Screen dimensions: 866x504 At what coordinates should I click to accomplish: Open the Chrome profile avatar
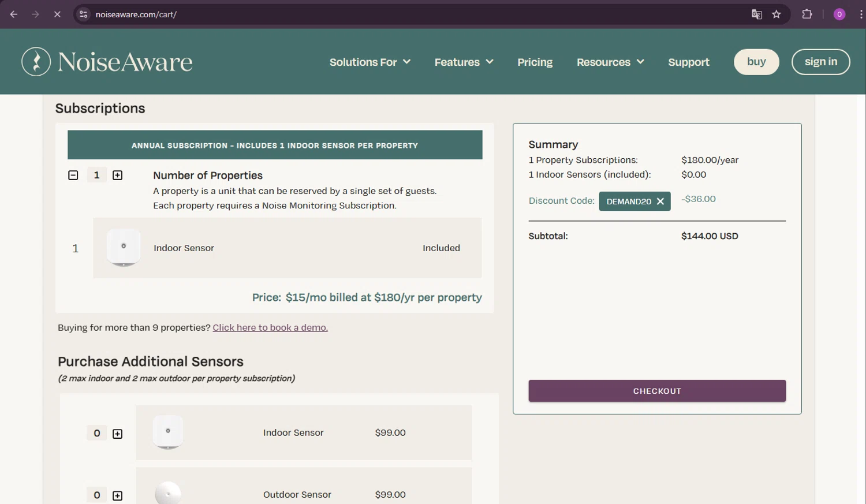(x=839, y=14)
